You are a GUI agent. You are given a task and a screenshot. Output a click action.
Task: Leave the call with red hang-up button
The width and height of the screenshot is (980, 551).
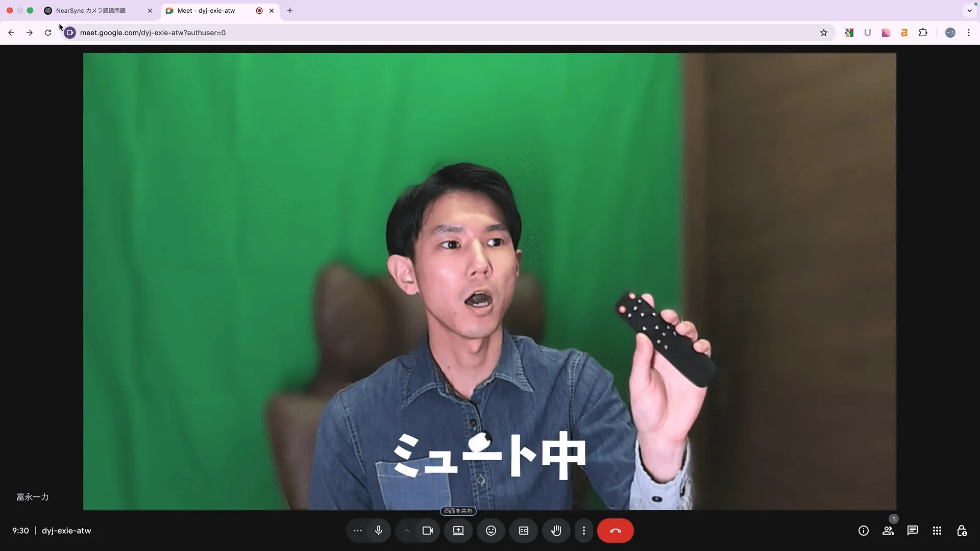[616, 531]
